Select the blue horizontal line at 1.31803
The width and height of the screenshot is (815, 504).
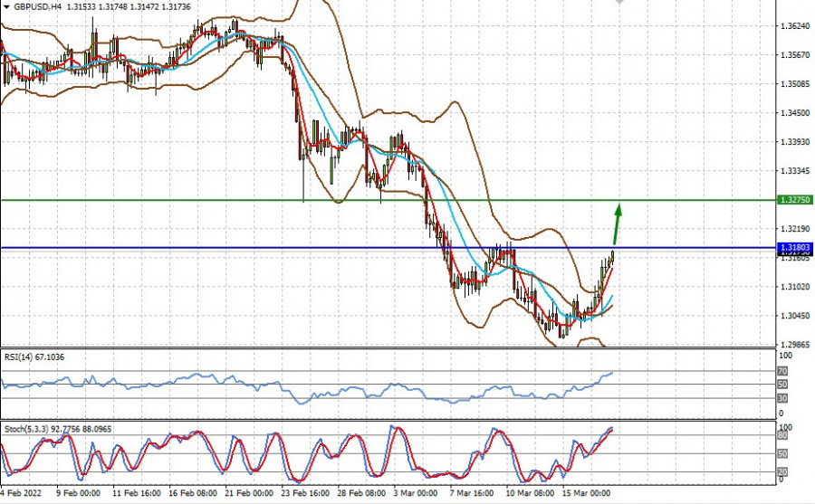[x=388, y=248]
